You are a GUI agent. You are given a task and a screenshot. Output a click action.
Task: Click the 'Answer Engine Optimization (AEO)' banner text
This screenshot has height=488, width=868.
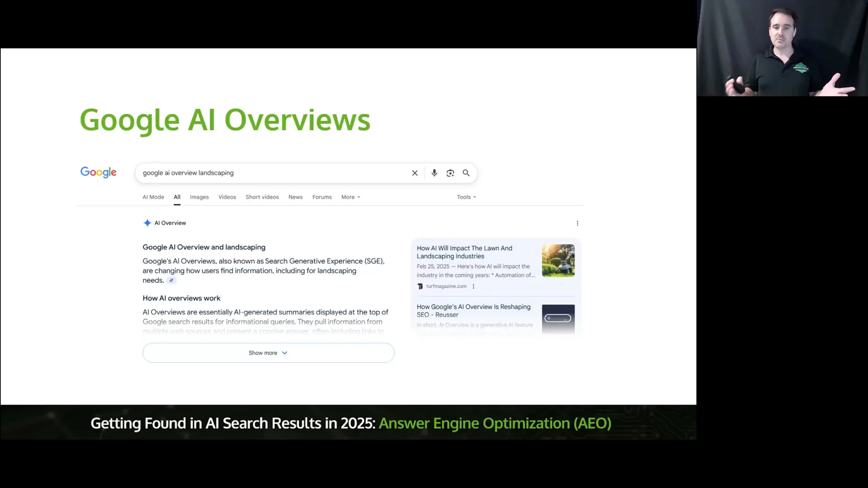[495, 423]
